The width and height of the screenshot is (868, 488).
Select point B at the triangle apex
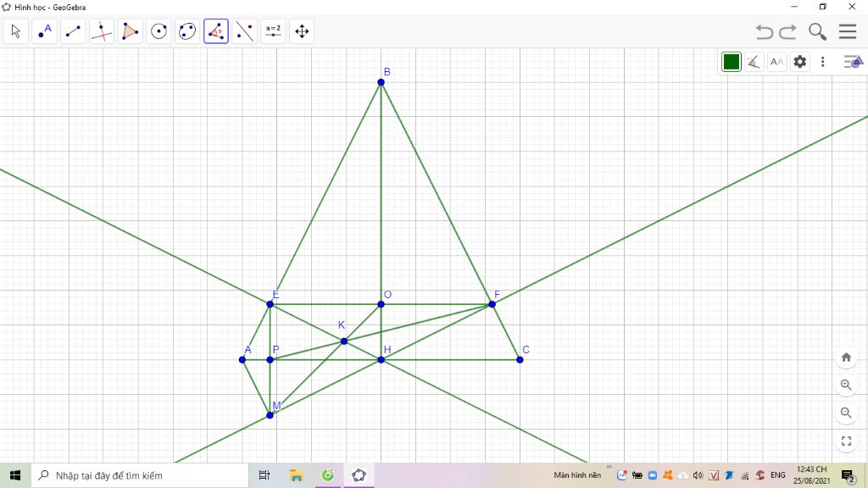(381, 82)
